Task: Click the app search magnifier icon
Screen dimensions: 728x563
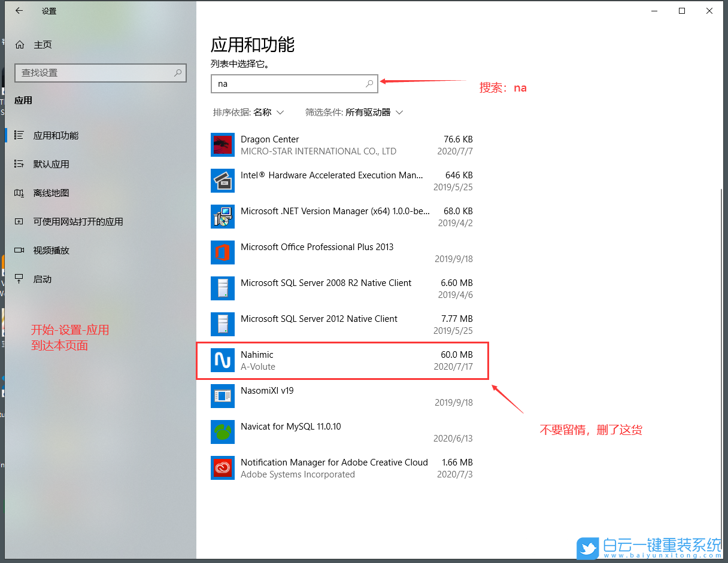Action: [369, 84]
